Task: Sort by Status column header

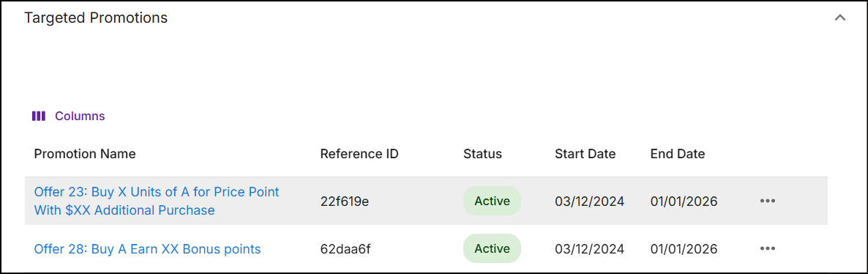Action: (483, 154)
